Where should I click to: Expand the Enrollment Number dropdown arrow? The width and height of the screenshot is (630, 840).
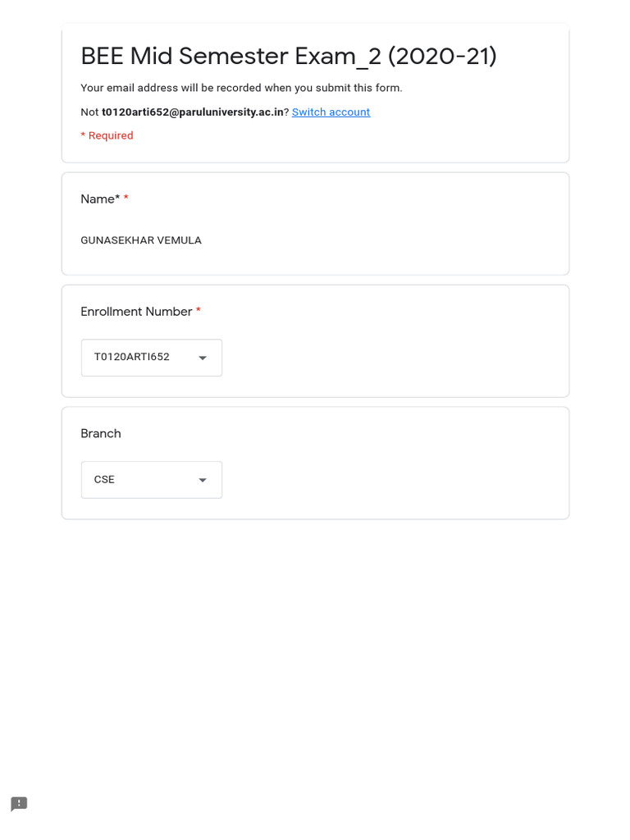point(203,358)
